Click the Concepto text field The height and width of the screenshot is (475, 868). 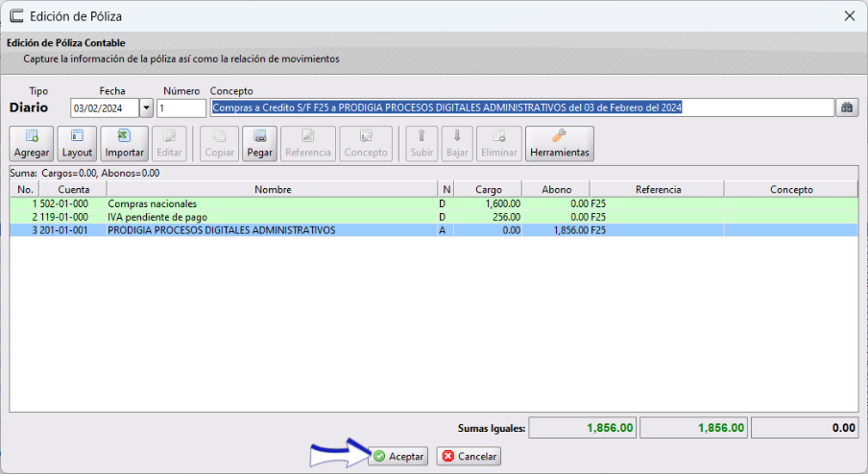click(x=522, y=107)
